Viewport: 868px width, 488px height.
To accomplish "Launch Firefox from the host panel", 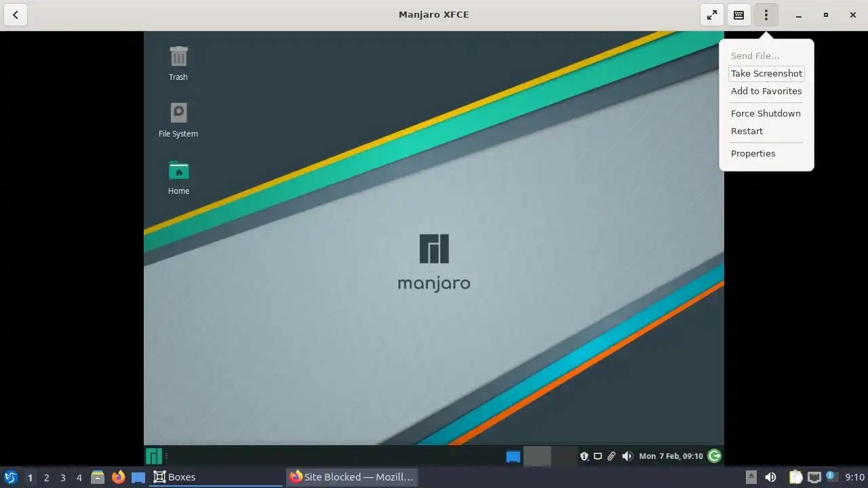I will click(x=118, y=477).
